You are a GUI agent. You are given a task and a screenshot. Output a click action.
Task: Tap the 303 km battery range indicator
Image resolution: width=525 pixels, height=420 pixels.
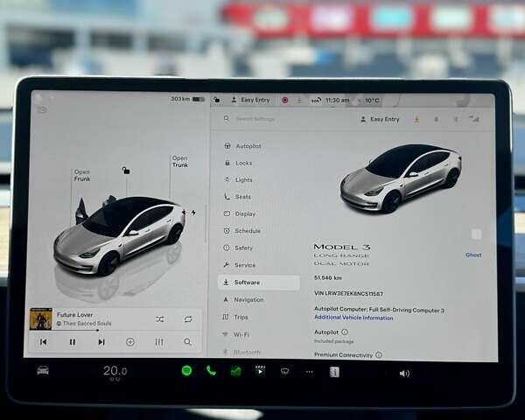187,99
